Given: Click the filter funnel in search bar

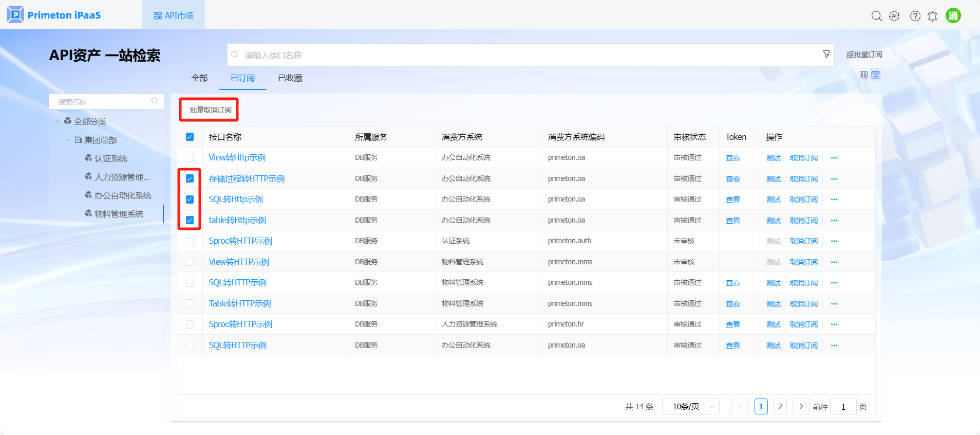Looking at the screenshot, I should [826, 54].
